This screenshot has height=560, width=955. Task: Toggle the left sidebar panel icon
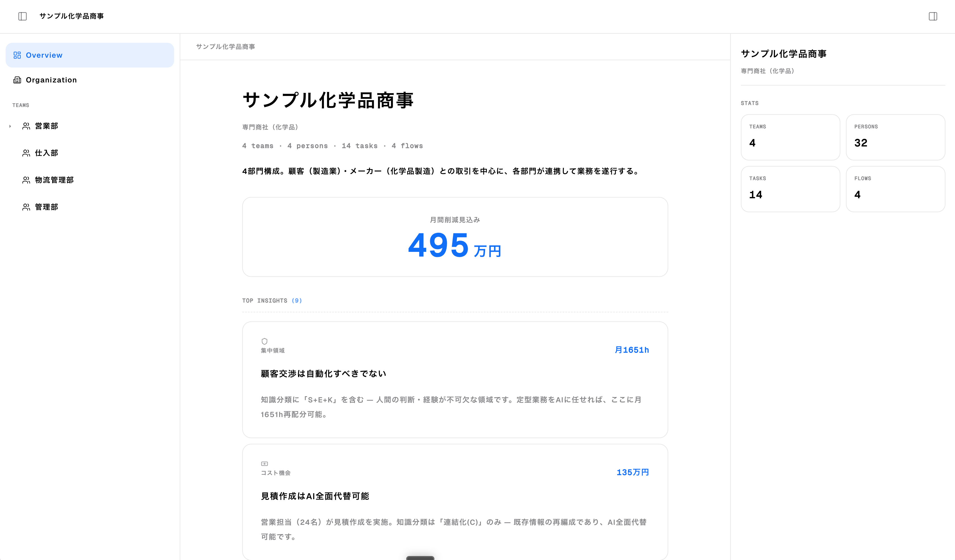22,16
